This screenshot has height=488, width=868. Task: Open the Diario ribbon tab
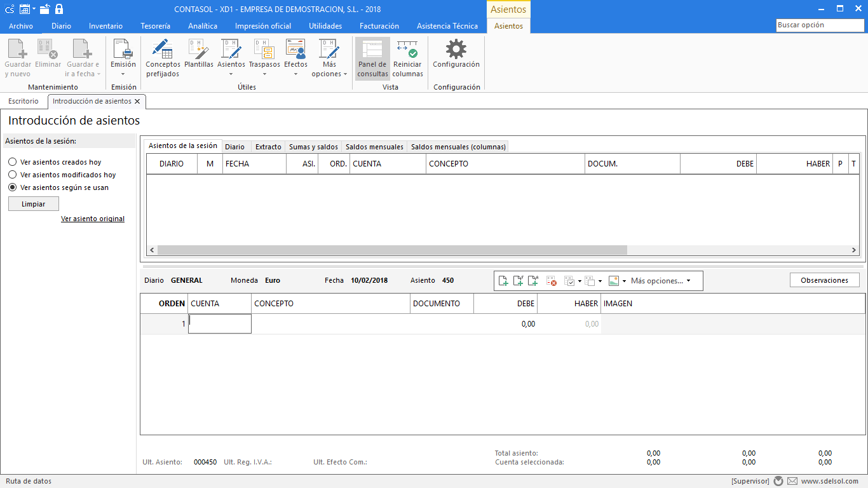click(62, 26)
